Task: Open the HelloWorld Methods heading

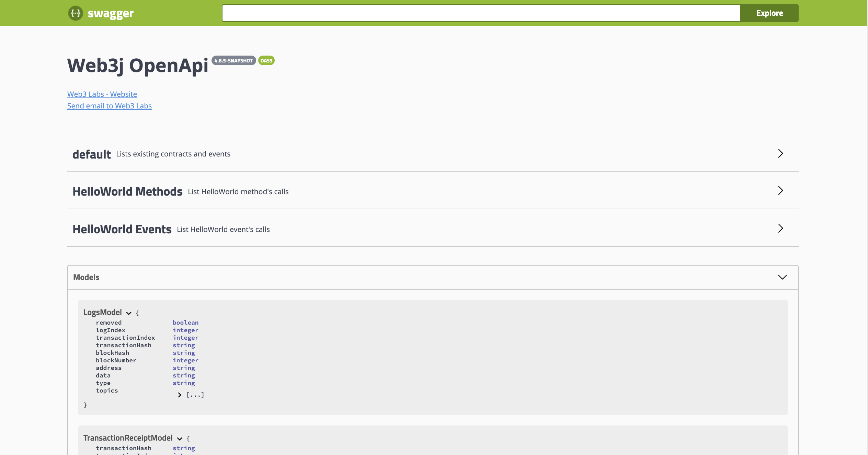Action: (x=127, y=191)
